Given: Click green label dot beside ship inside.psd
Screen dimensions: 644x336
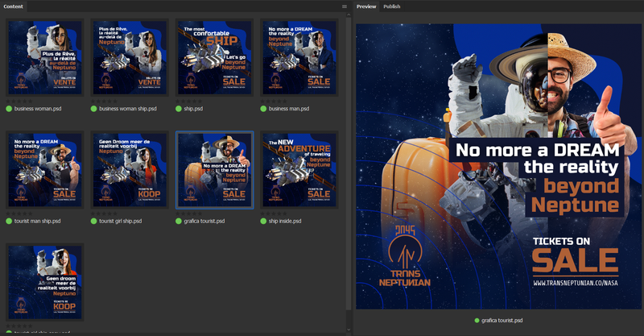Looking at the screenshot, I should [264, 221].
